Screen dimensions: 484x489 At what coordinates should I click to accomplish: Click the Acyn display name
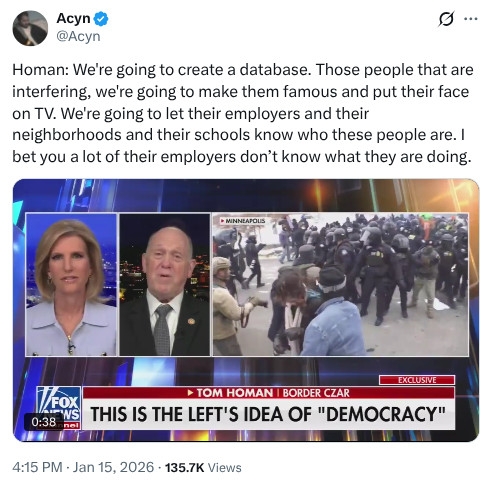[x=73, y=19]
